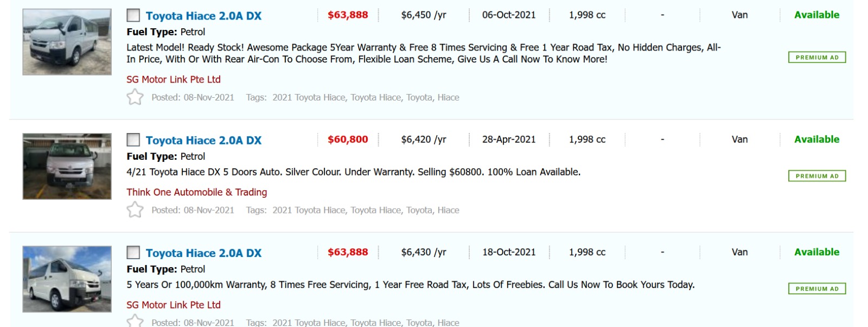Open Think One Automobile & Trading dealer page
868x327 pixels.
196,192
